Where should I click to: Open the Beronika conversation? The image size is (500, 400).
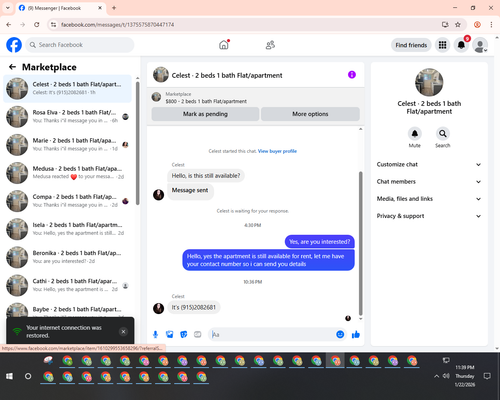tap(68, 257)
